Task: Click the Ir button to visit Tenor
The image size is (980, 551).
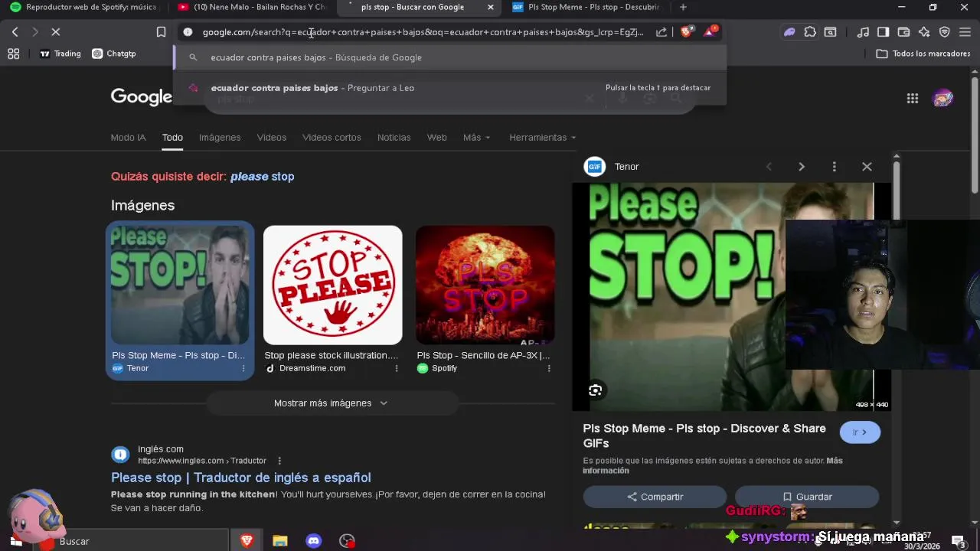Action: pos(860,432)
